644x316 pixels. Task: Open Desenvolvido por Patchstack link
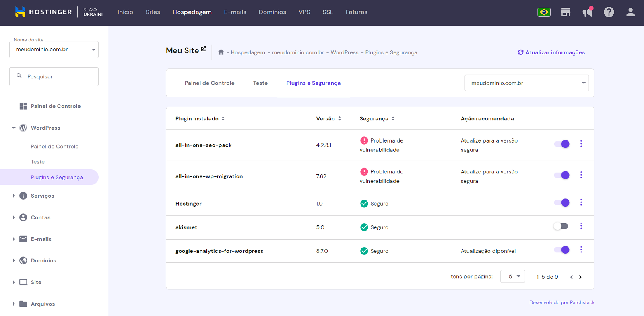[x=562, y=302]
